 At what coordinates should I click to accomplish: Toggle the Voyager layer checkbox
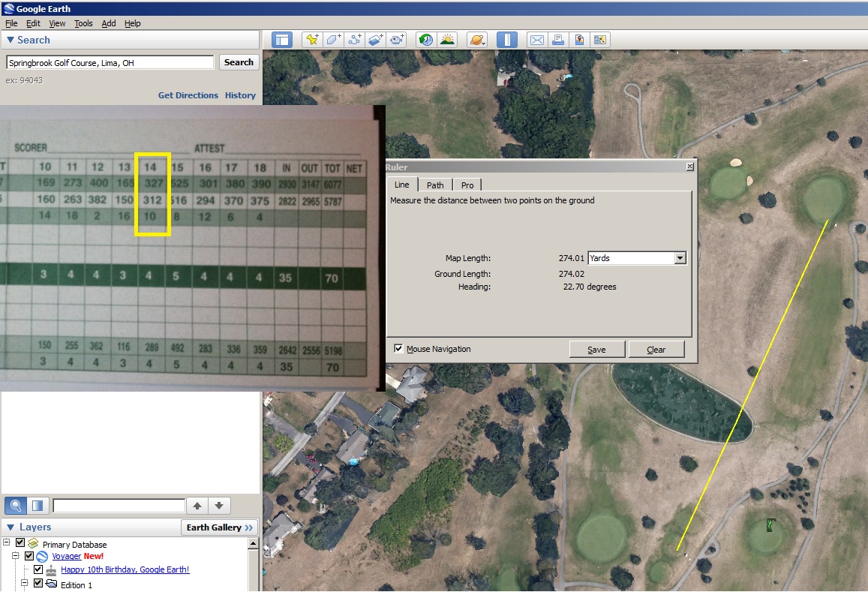29,556
